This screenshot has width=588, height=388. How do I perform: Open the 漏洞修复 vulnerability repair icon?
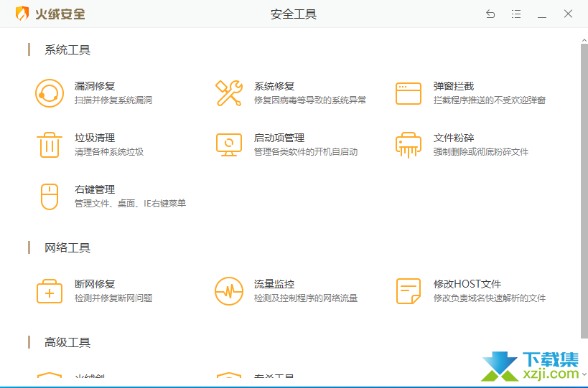coord(50,93)
